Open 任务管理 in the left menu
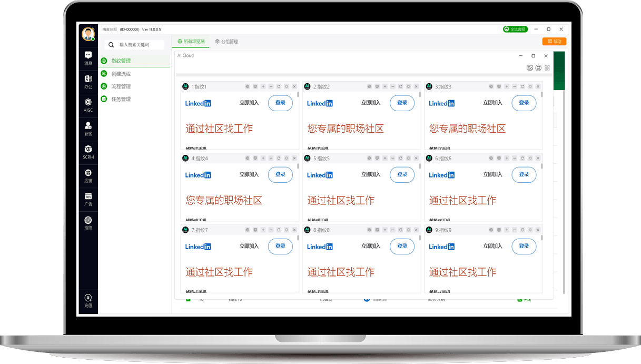This screenshot has height=364, width=641. click(121, 99)
